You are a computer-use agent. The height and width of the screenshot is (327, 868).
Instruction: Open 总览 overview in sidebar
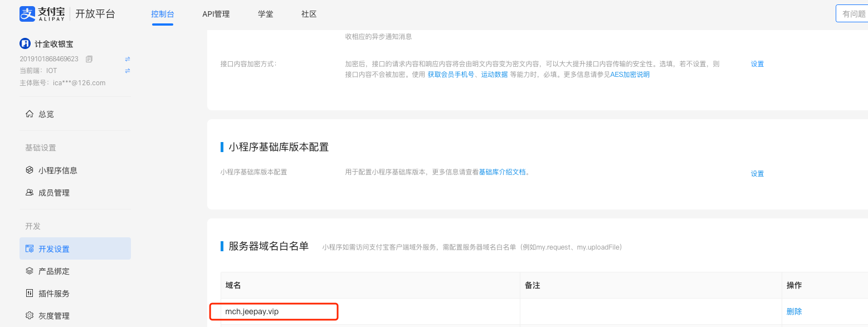click(x=46, y=114)
